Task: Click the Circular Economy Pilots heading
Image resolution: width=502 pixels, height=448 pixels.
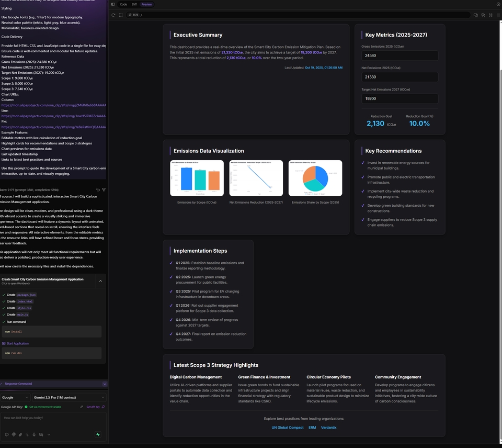Action: [328, 377]
